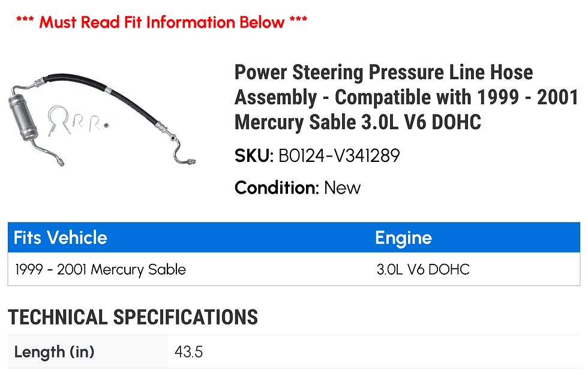This screenshot has width=588, height=376.
Task: Click the Length (in) specification label
Action: [x=54, y=352]
